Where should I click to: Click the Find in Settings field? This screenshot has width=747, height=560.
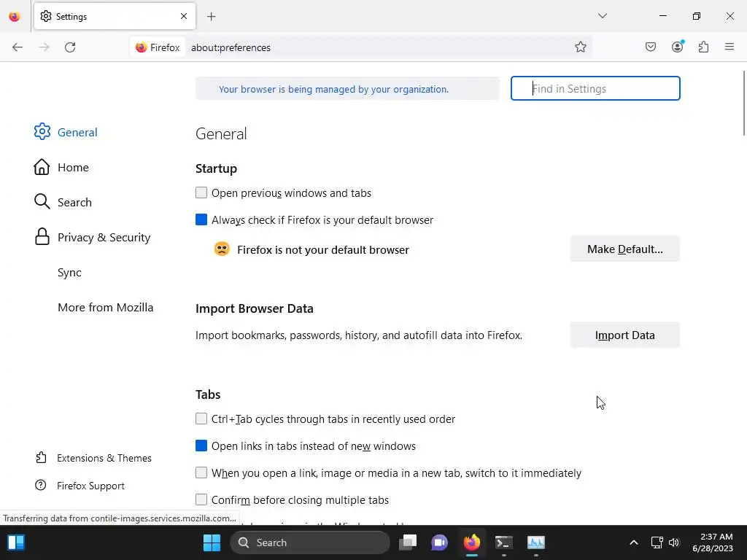click(x=595, y=88)
